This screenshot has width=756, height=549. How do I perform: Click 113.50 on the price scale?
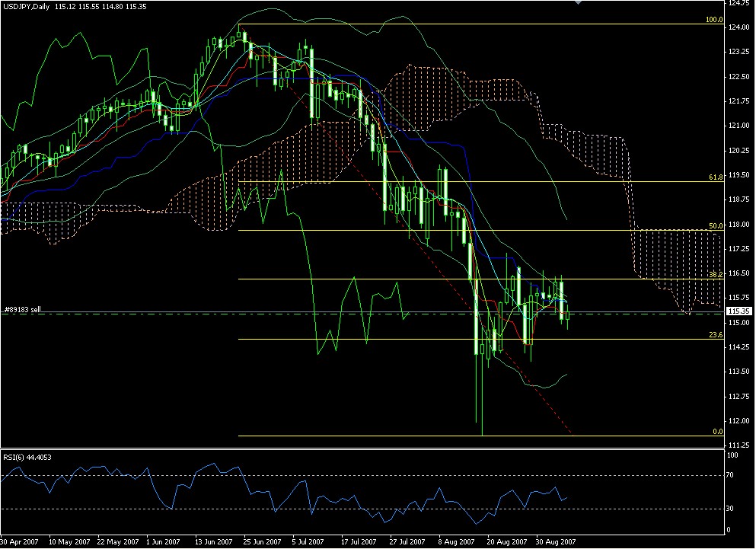[x=738, y=372]
